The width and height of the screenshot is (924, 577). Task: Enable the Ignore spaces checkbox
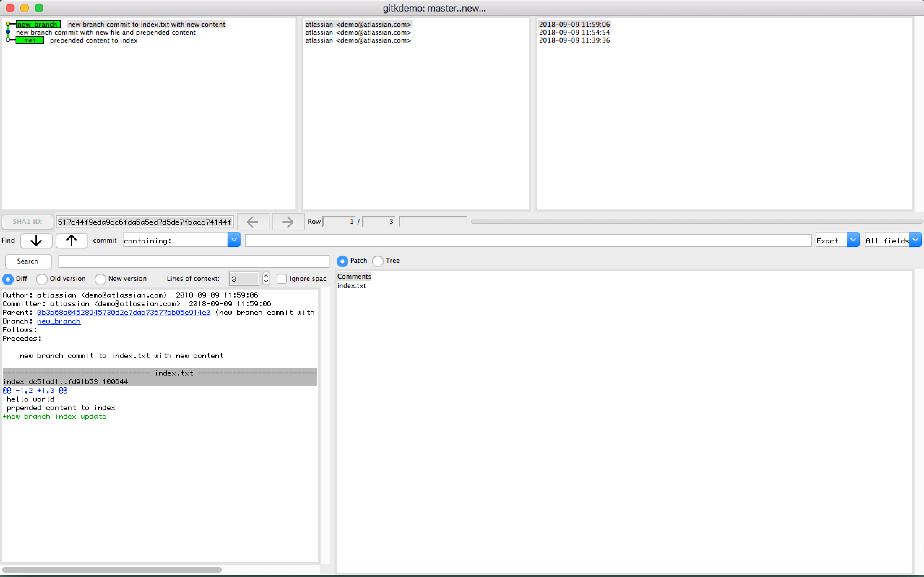coord(281,278)
